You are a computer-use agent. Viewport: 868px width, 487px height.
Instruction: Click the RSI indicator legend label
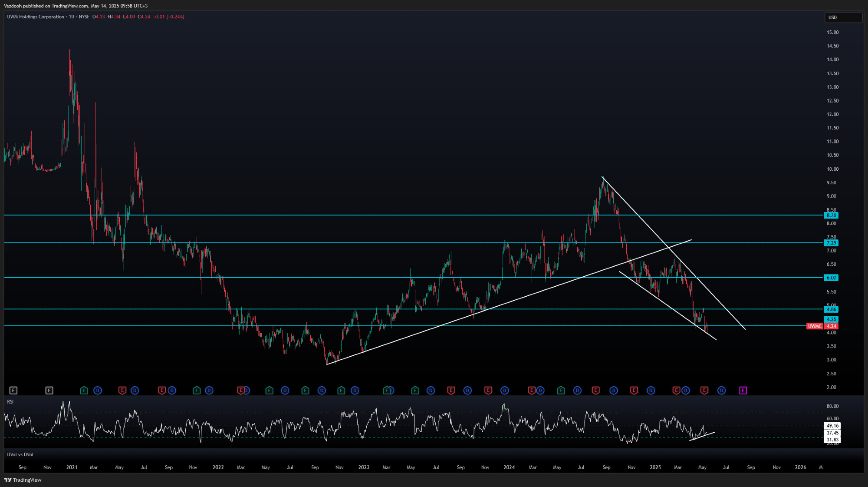click(x=10, y=402)
